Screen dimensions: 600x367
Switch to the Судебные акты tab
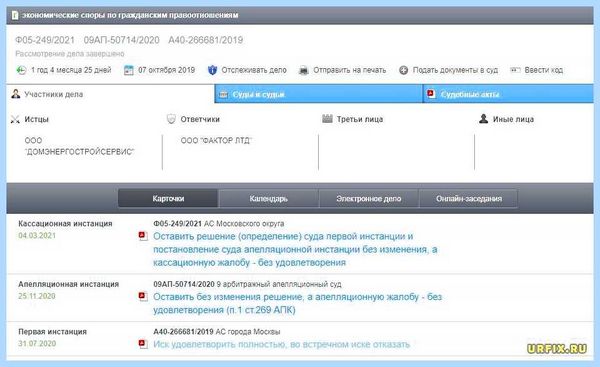click(x=508, y=94)
